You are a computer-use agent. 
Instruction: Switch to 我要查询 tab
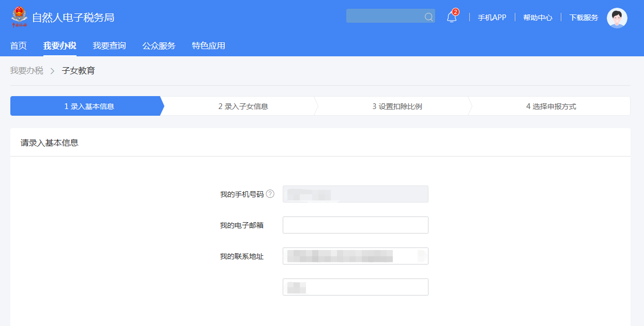coord(109,46)
